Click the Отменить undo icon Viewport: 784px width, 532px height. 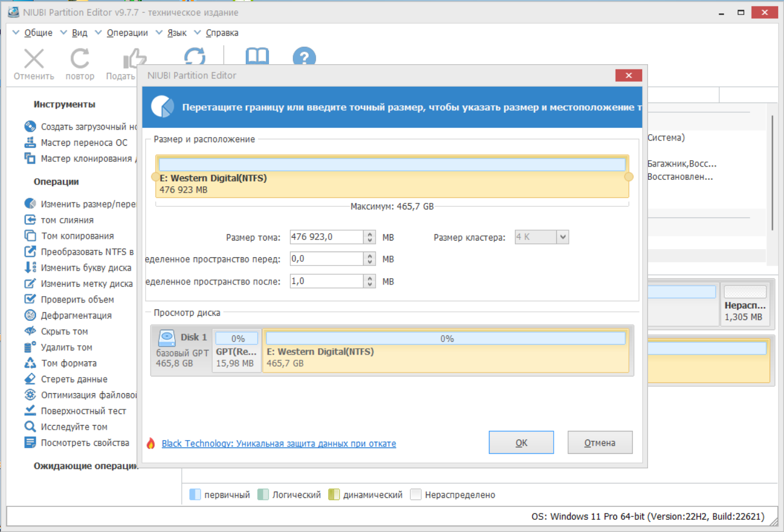34,58
